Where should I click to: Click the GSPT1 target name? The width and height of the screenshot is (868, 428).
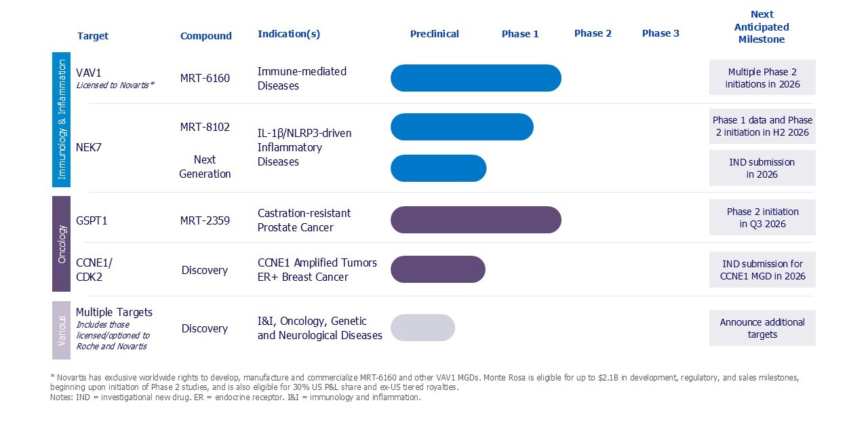pos(92,220)
